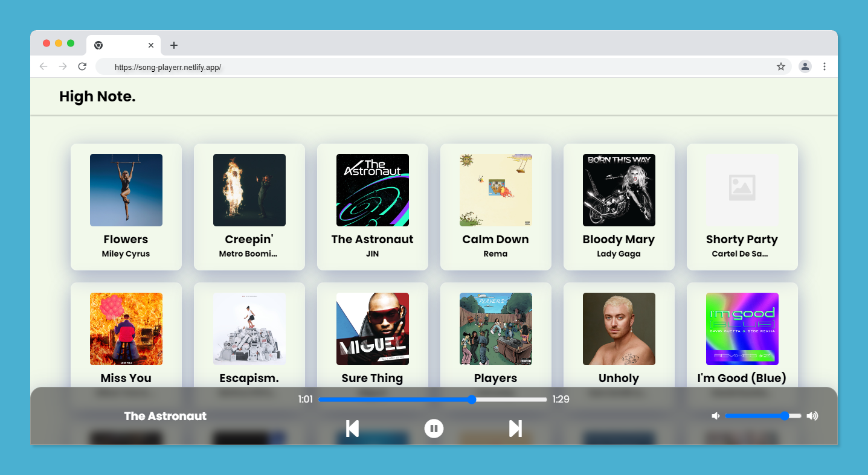Play Miss You album cover

coord(126,329)
